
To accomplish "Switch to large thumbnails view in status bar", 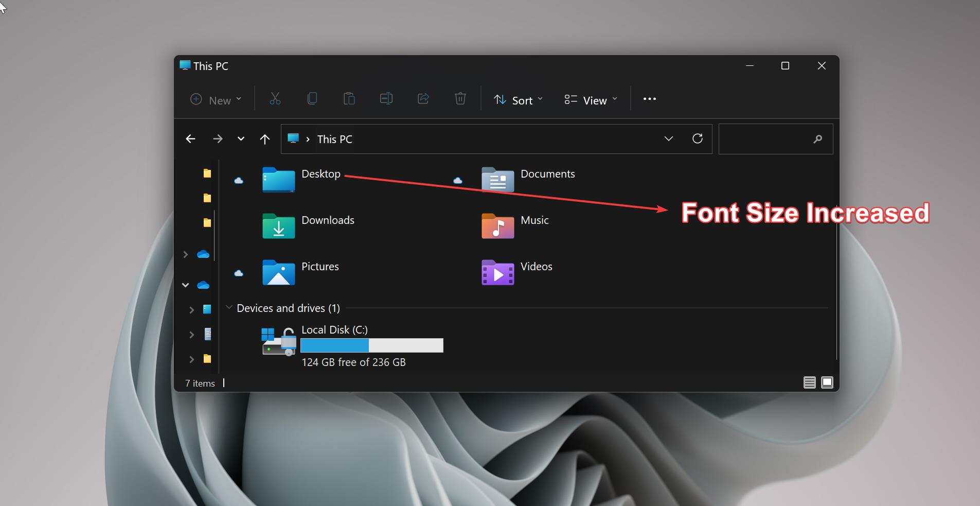I will tap(827, 382).
